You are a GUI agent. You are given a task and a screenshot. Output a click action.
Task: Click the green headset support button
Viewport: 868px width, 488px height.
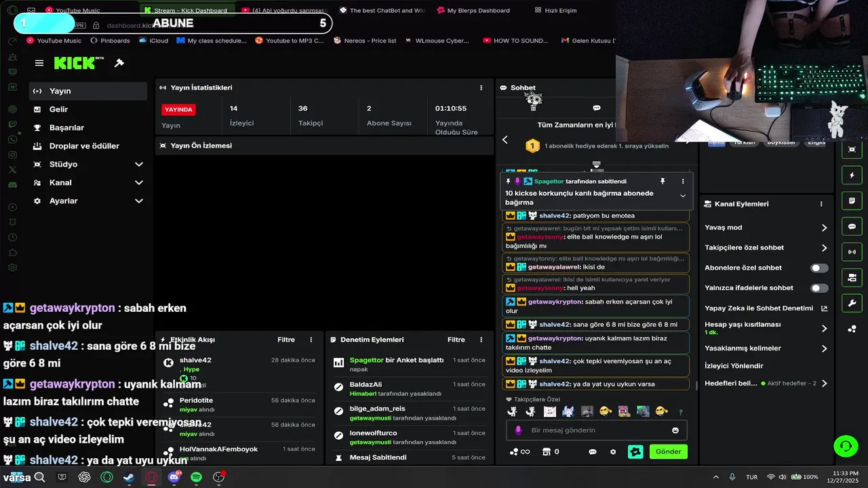[846, 446]
